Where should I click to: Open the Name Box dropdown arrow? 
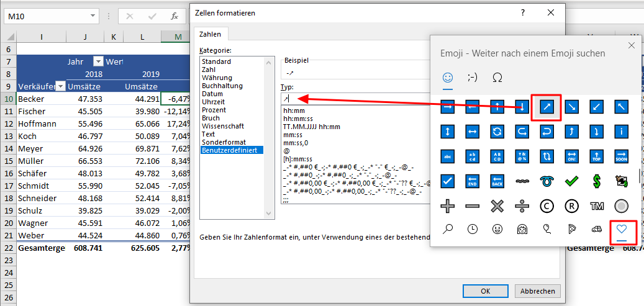tap(93, 16)
